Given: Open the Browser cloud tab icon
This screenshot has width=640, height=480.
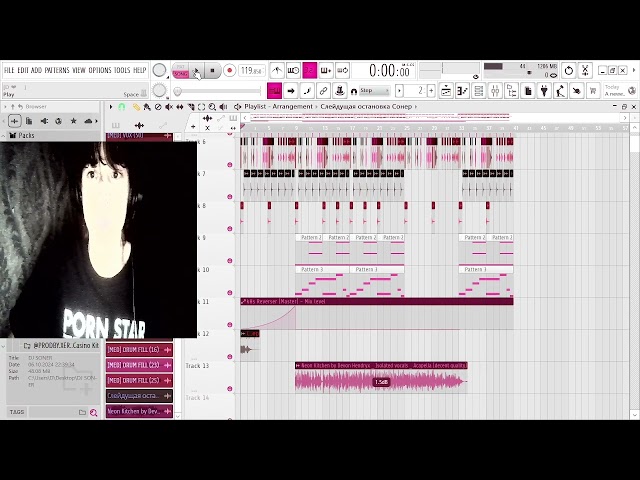Looking at the screenshot, I should [x=88, y=121].
